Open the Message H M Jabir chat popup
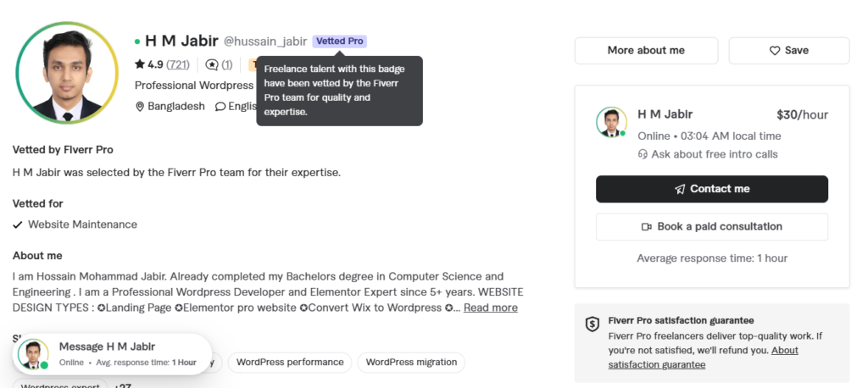 point(113,354)
